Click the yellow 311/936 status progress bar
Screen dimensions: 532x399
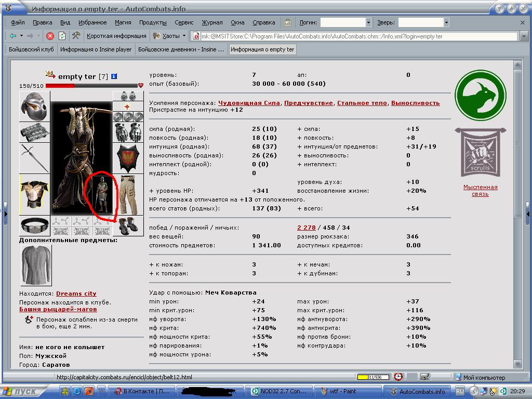point(373,377)
